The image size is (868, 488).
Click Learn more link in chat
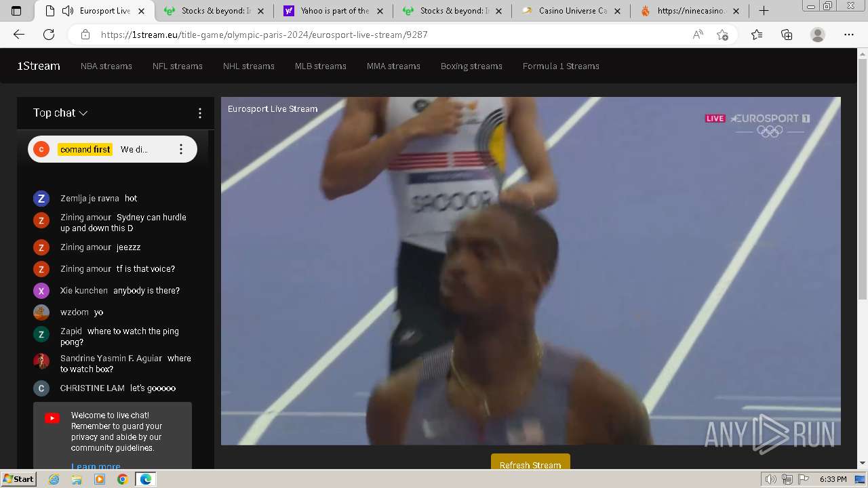96,466
